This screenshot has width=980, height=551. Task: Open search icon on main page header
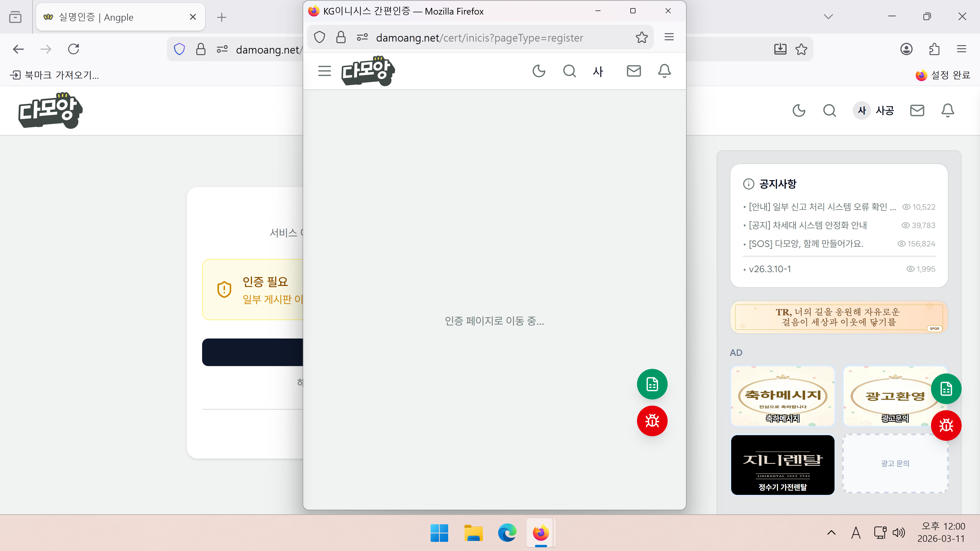pos(830,110)
